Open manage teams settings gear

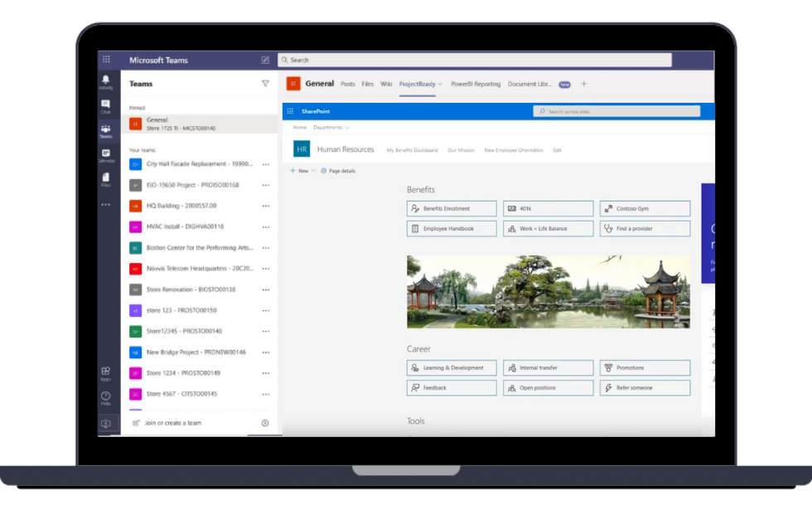[265, 423]
